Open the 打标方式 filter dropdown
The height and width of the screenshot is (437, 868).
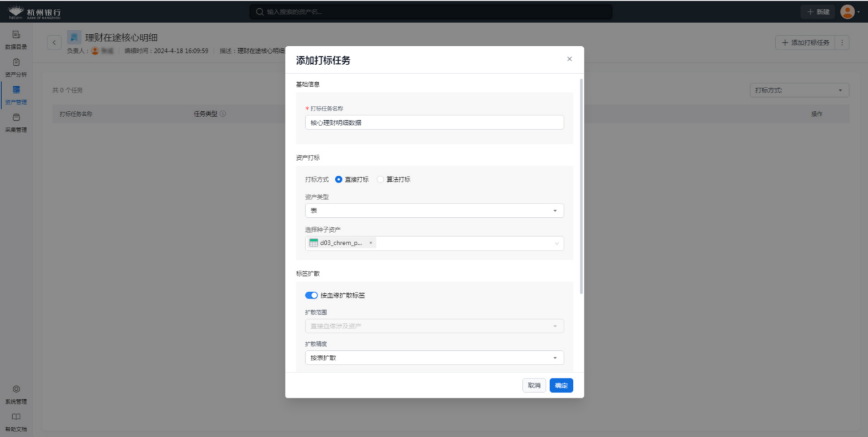click(x=800, y=90)
